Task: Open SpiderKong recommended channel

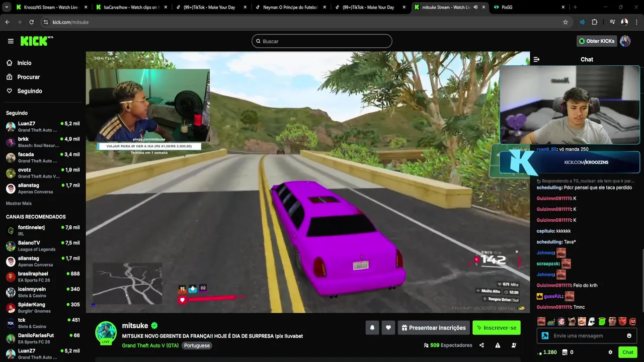Action: [x=42, y=308]
